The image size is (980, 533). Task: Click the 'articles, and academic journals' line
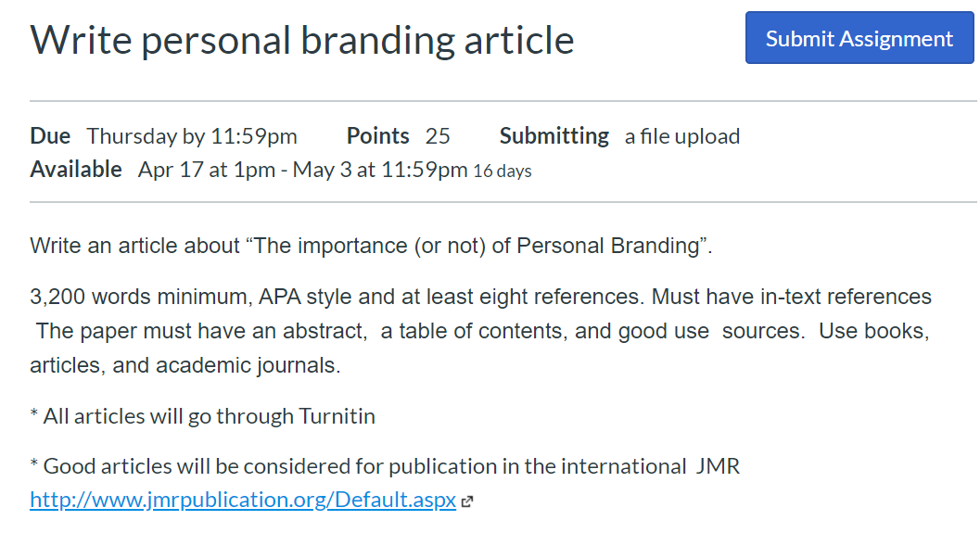tap(185, 365)
